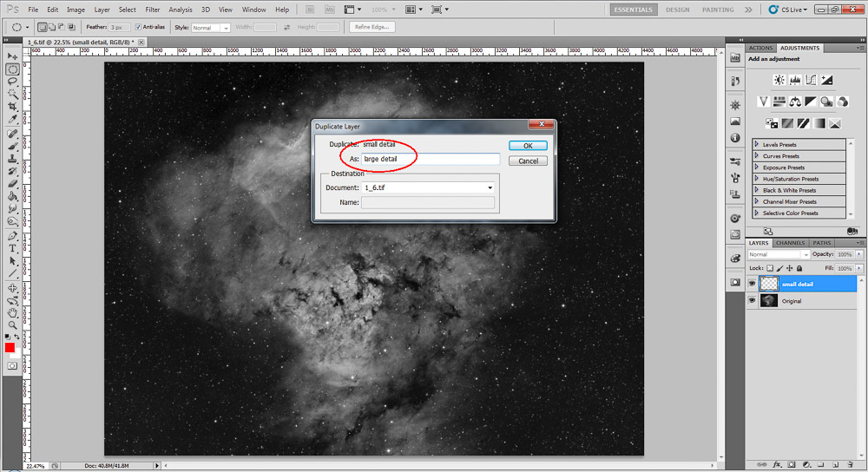Screen dimensions: 868x472
Task: Select the History Brush tool
Action: pos(12,172)
